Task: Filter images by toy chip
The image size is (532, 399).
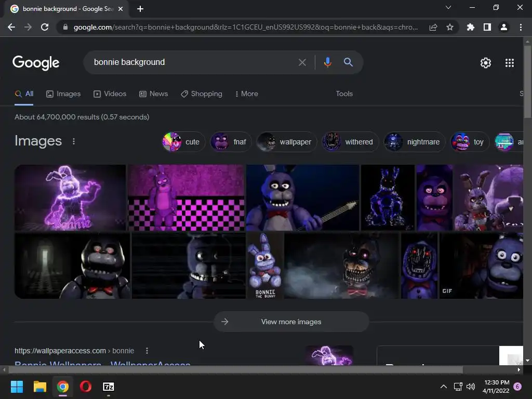Action: click(x=469, y=142)
